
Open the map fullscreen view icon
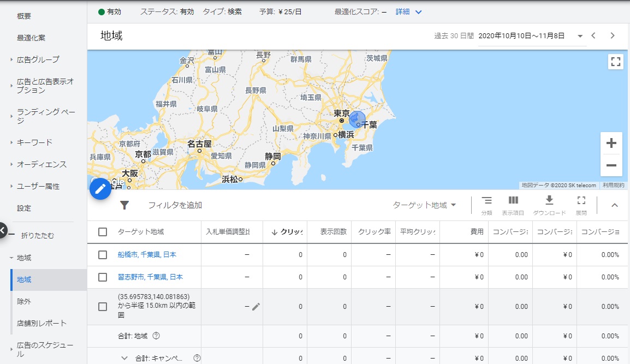[616, 62]
